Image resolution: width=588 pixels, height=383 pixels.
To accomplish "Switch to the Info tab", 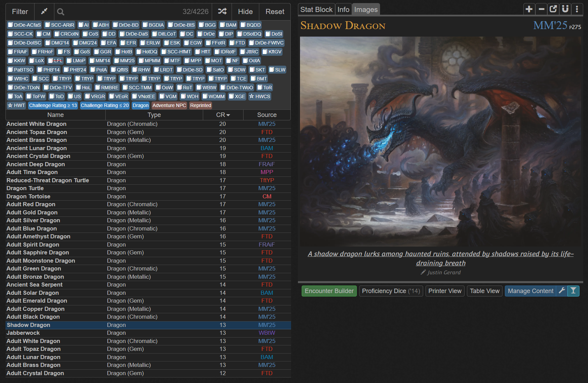I will point(343,10).
